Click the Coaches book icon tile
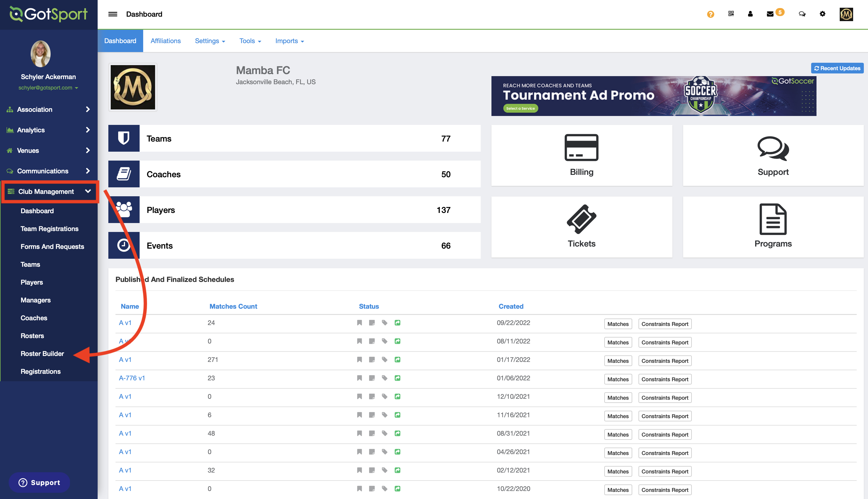 click(124, 174)
